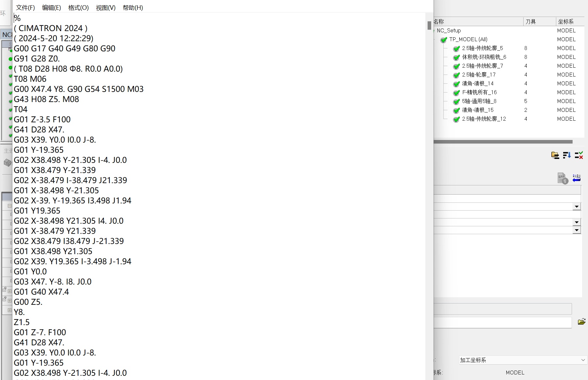Screen dimensions: 588x380
Task: Open the 文件(F) menu
Action: tap(25, 8)
